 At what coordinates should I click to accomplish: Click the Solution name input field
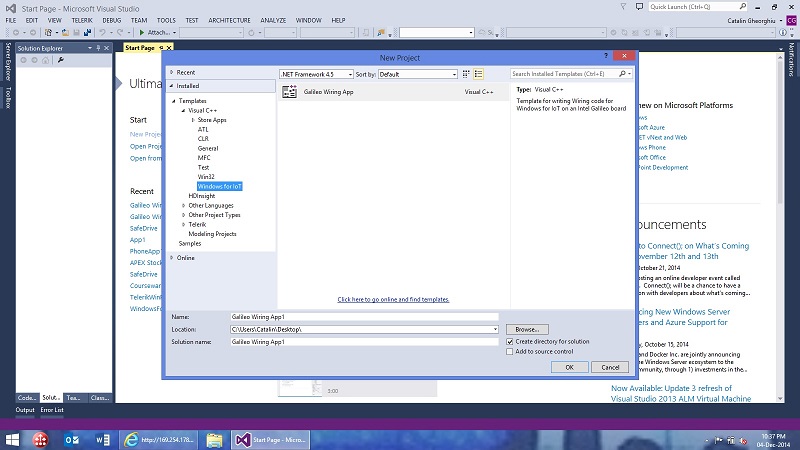(364, 342)
